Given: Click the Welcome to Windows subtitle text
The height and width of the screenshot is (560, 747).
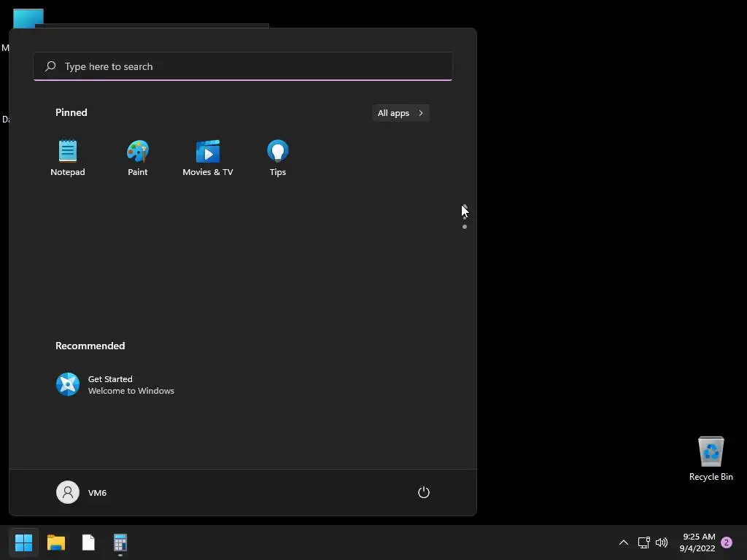Looking at the screenshot, I should point(131,391).
